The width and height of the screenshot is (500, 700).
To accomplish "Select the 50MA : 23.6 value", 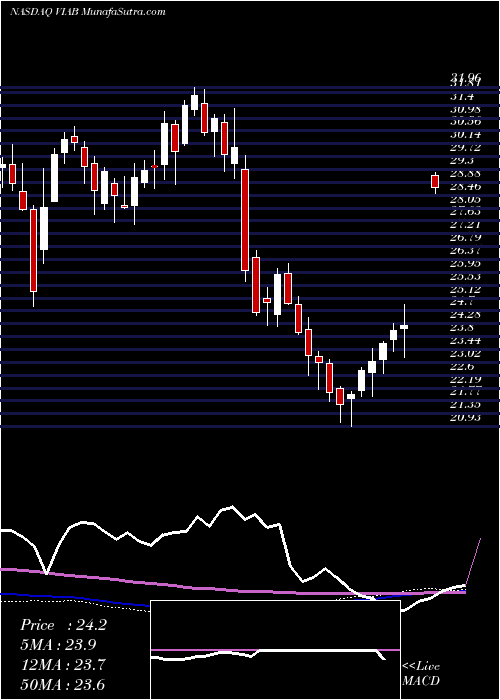I will (62, 685).
